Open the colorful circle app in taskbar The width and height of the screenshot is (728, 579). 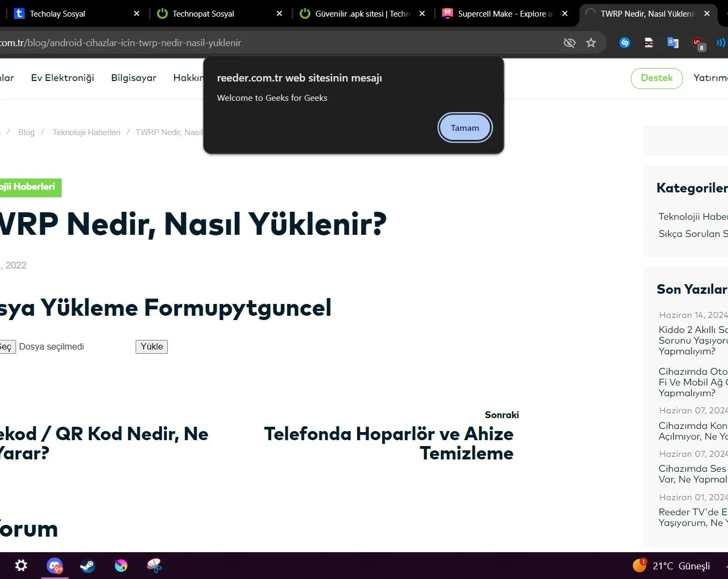(x=121, y=566)
